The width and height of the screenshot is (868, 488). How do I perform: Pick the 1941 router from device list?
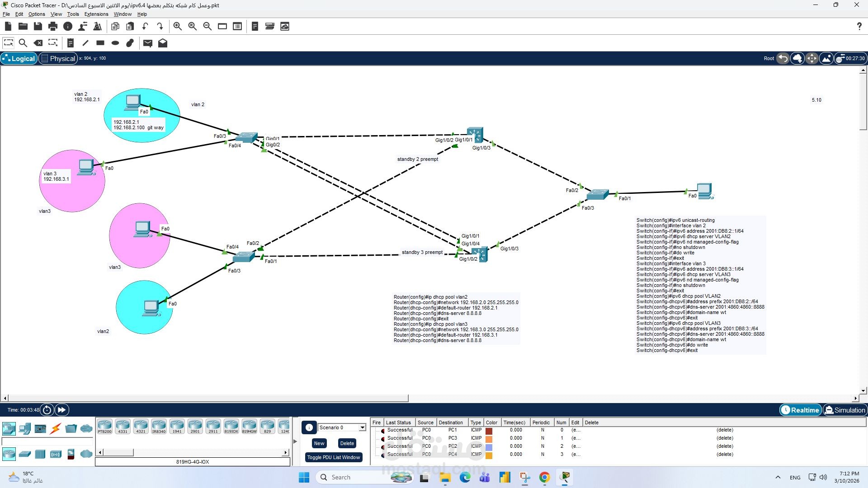(177, 425)
